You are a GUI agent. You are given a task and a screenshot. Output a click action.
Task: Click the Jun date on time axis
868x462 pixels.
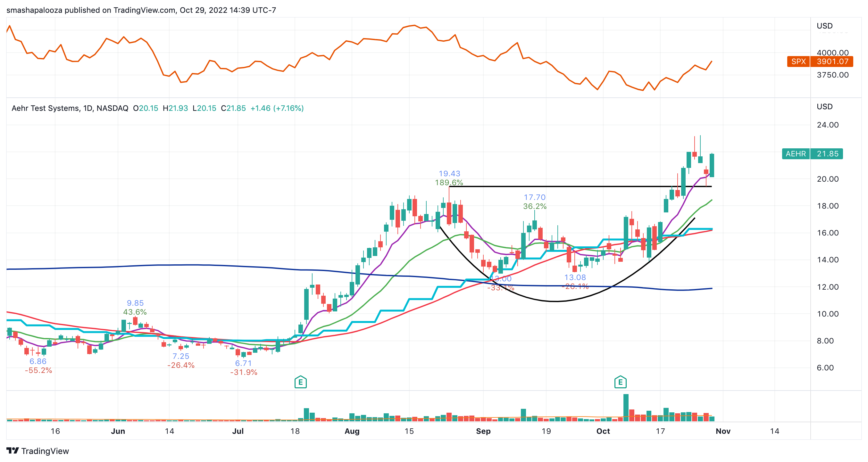pyautogui.click(x=118, y=431)
